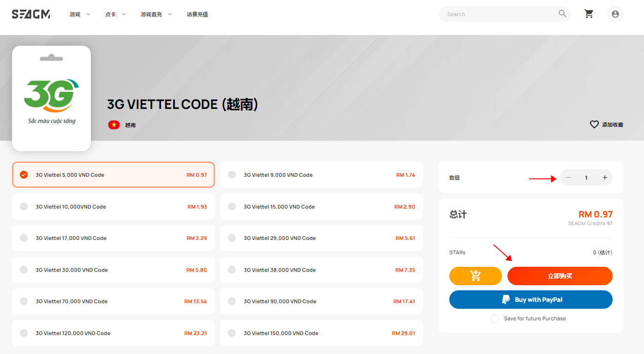
Task: Select 3G Viettel 90,000 VND Code
Action: click(322, 301)
